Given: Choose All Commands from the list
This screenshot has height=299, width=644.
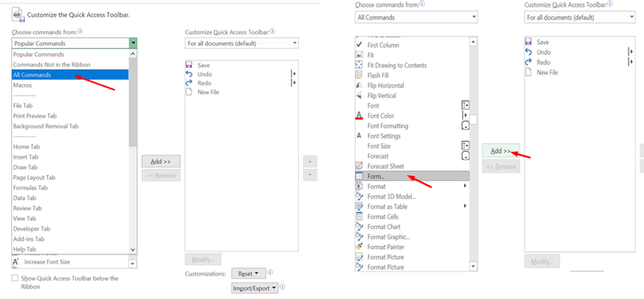Looking at the screenshot, I should (32, 75).
